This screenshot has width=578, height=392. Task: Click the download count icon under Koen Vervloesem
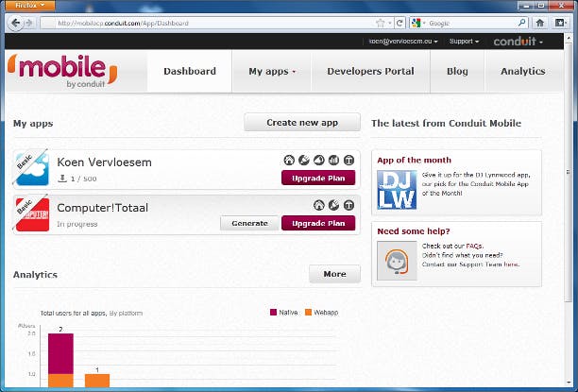(x=62, y=179)
